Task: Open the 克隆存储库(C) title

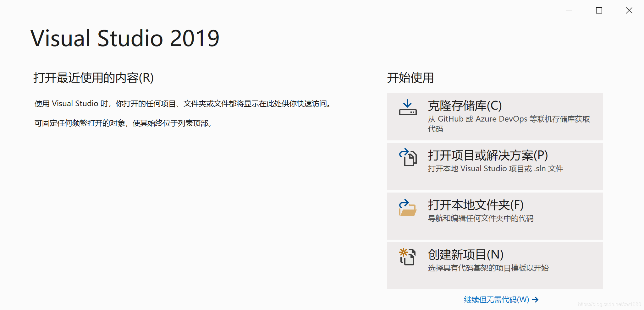Action: click(x=465, y=106)
